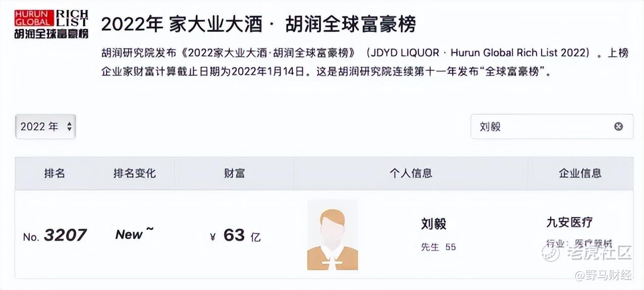Click the rank No. 3207 entry
644x290 pixels.
click(x=55, y=235)
